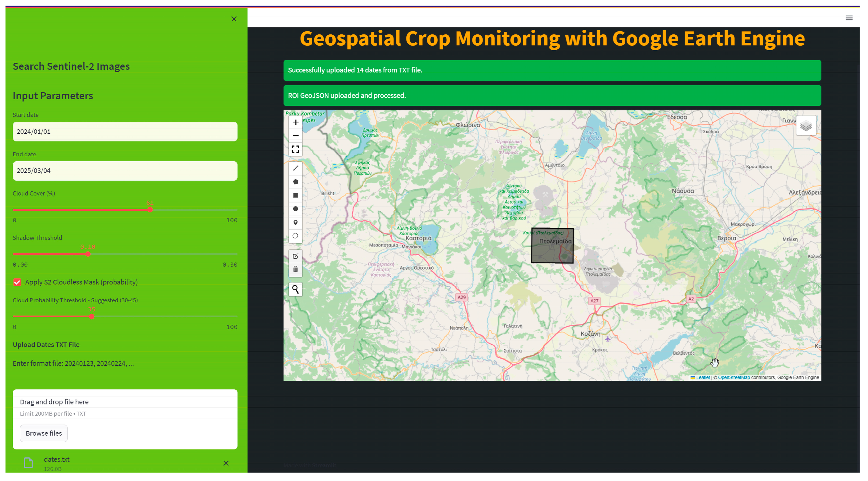
Task: Select the place marker tool
Action: 296,222
